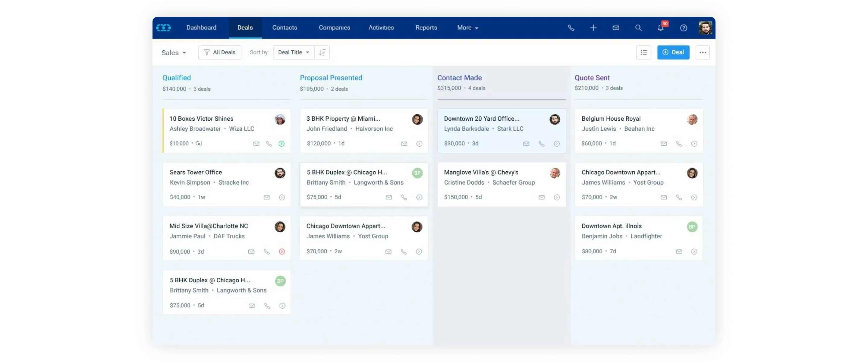
Task: Open the help question mark icon
Action: coord(683,28)
